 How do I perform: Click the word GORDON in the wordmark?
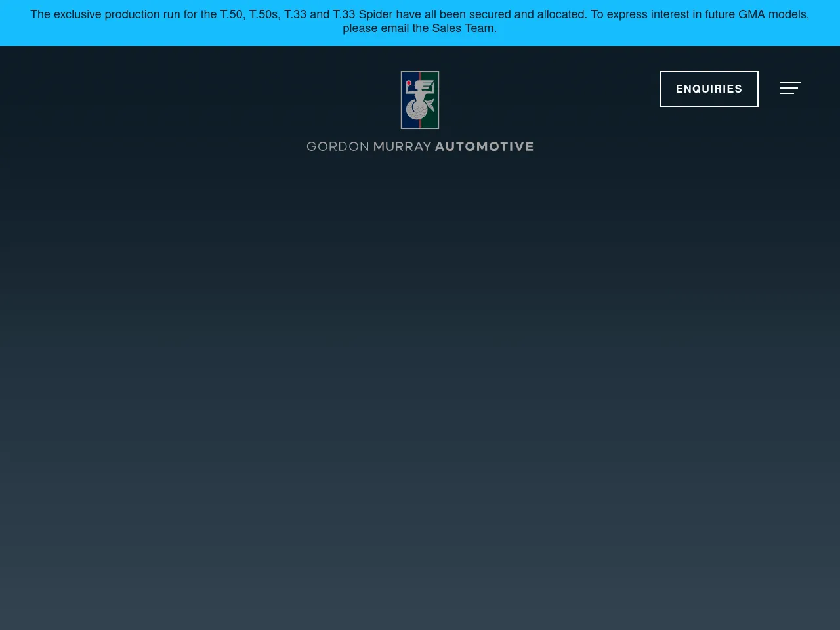pos(337,146)
